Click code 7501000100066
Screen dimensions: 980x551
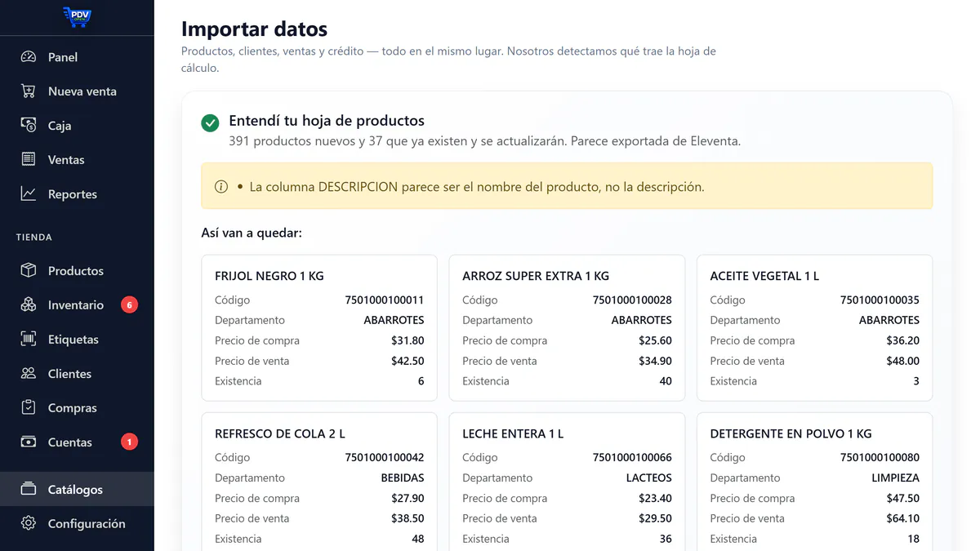(632, 458)
